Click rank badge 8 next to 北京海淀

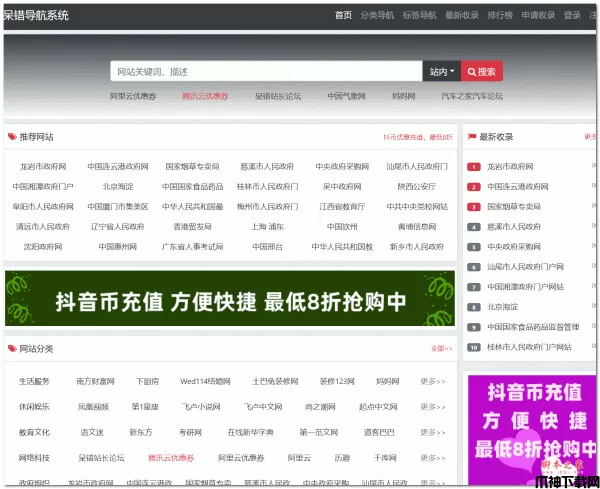(x=474, y=307)
